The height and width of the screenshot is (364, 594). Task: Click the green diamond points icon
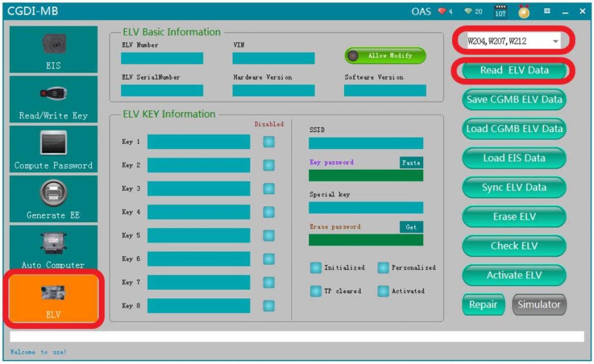tap(469, 12)
